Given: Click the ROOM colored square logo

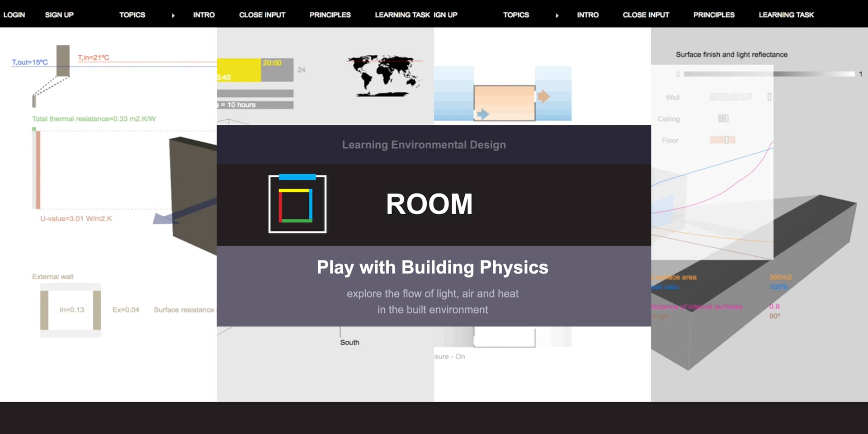Looking at the screenshot, I should 297,204.
